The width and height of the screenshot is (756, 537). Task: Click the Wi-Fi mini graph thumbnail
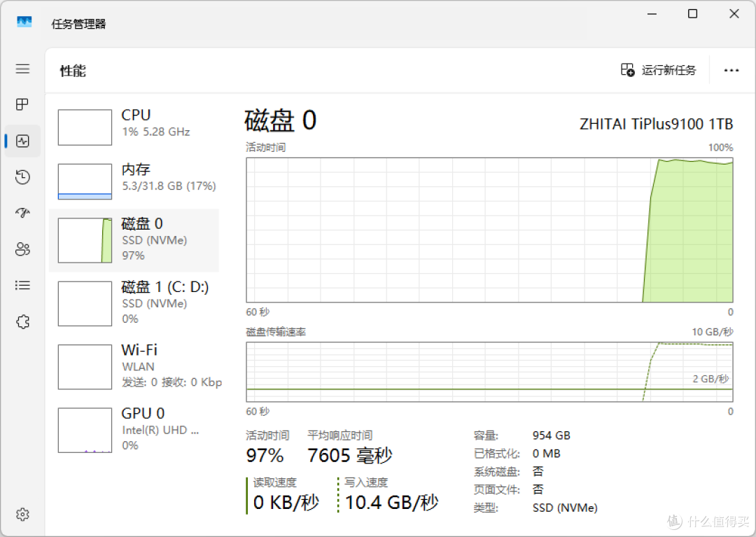[x=85, y=367]
